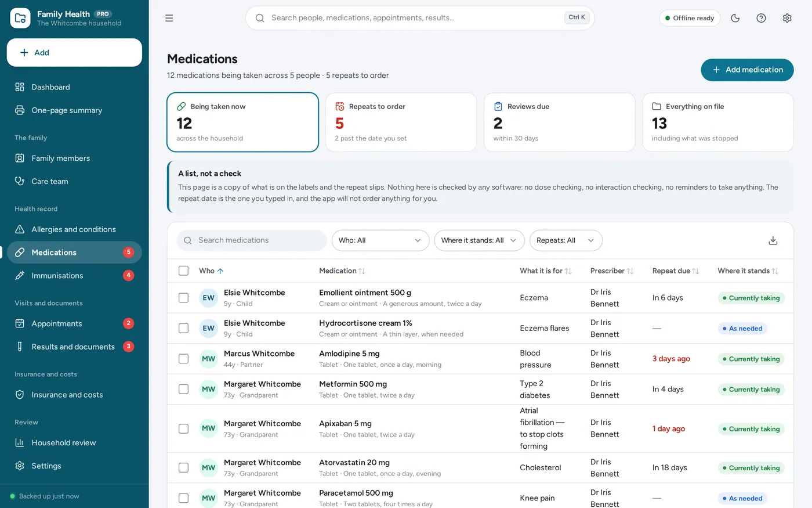
Task: Open the help question mark icon
Action: point(761,18)
